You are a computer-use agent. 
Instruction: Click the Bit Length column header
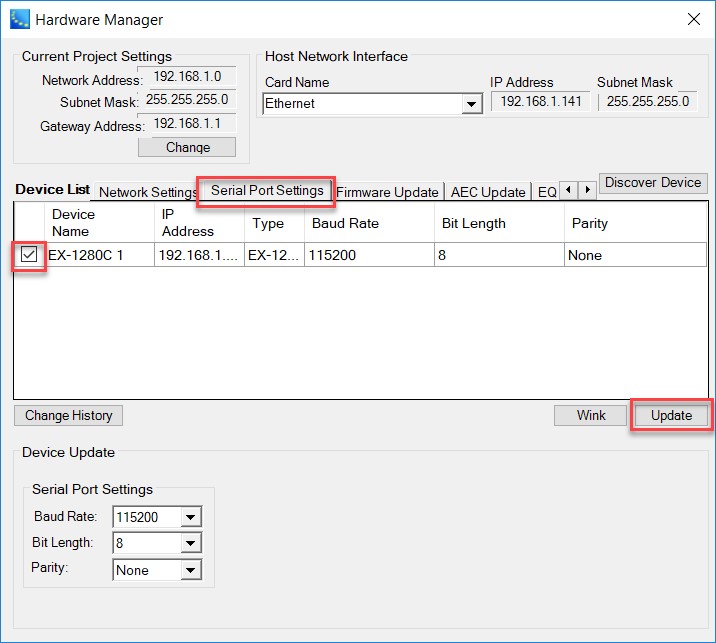499,223
